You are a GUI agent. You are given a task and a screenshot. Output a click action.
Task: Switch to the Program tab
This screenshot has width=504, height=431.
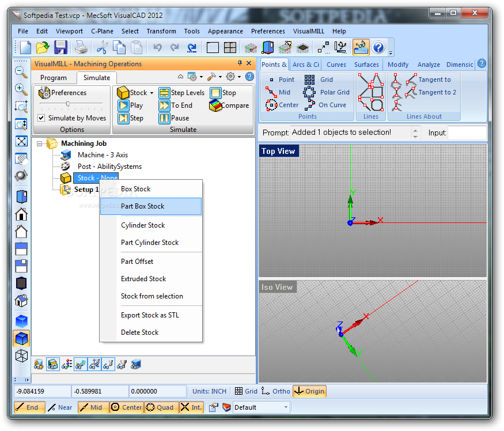click(54, 78)
